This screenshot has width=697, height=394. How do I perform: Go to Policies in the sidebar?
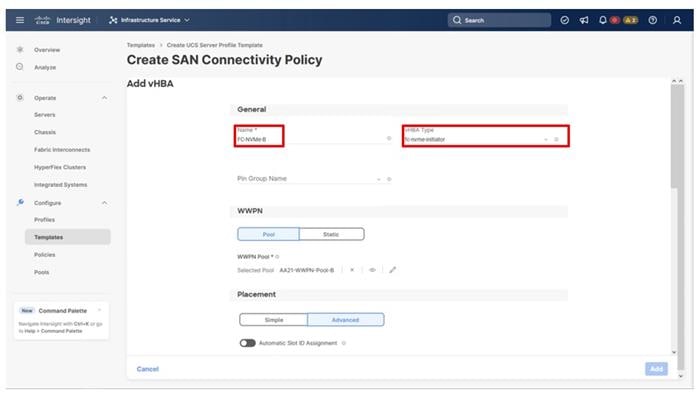[x=45, y=255]
